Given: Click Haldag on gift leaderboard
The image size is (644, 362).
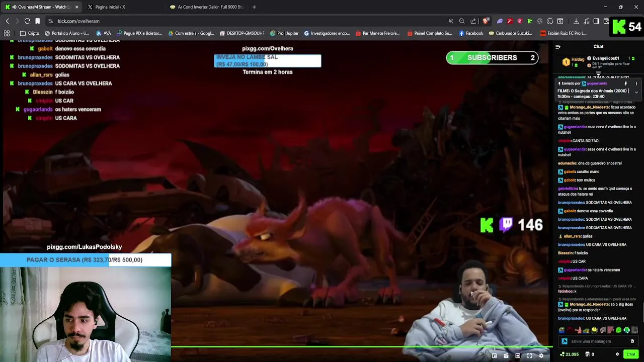Looking at the screenshot, I should [x=578, y=59].
